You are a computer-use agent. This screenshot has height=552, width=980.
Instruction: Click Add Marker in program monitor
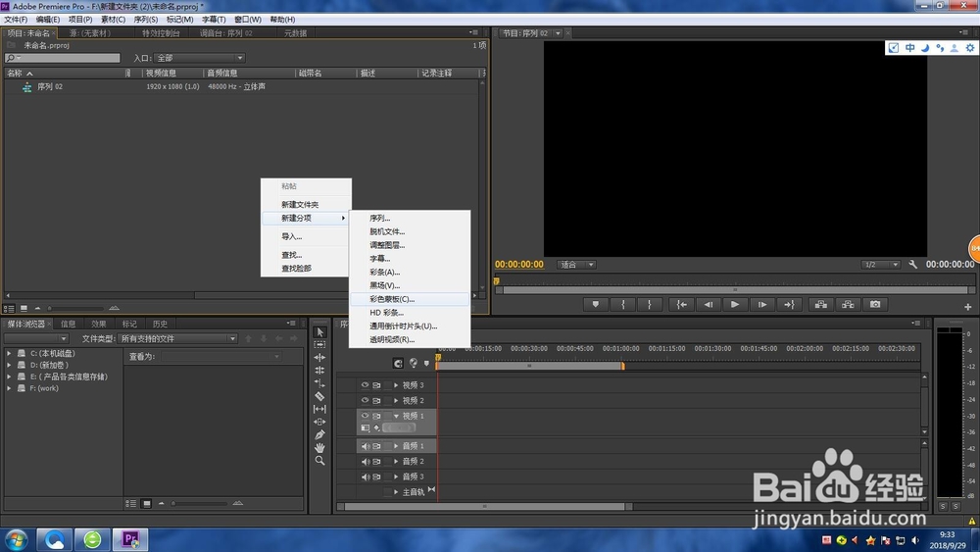tap(596, 305)
